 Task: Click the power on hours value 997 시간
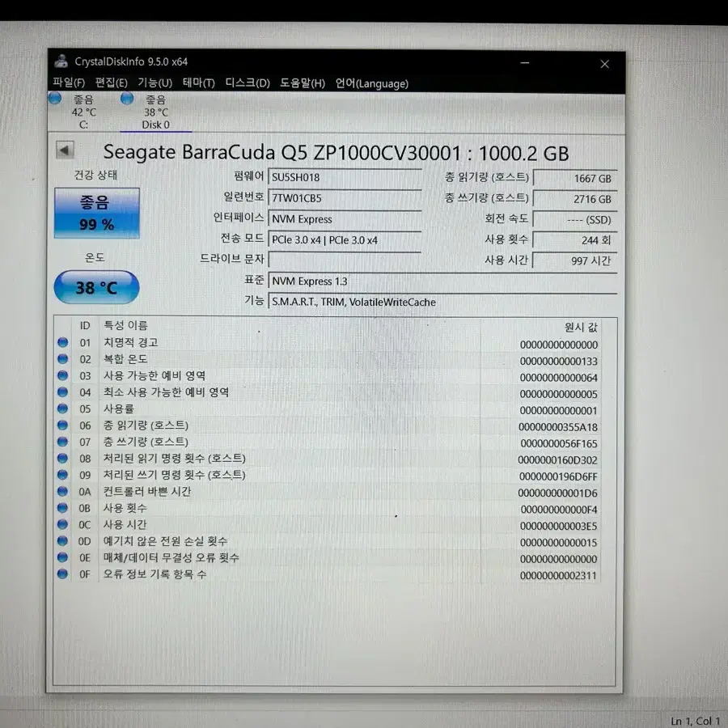[x=575, y=260]
